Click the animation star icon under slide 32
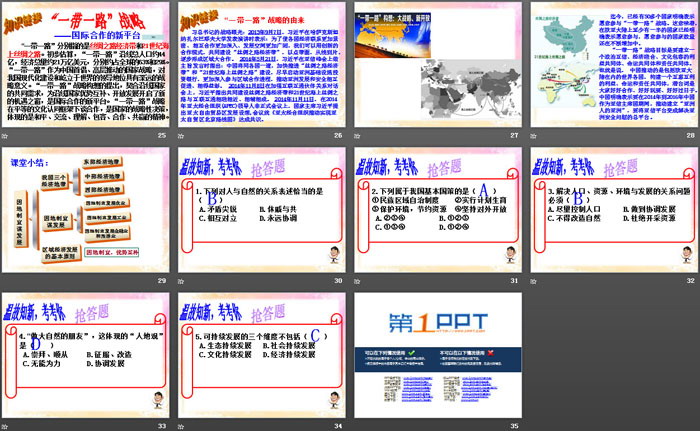Image resolution: width=700 pixels, height=431 pixels. click(x=533, y=281)
